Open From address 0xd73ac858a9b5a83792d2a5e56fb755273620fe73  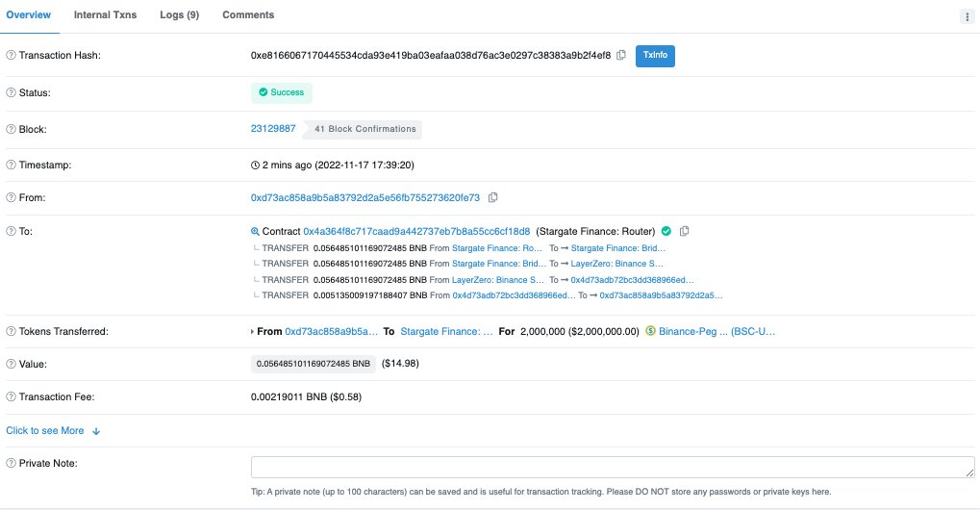click(365, 197)
